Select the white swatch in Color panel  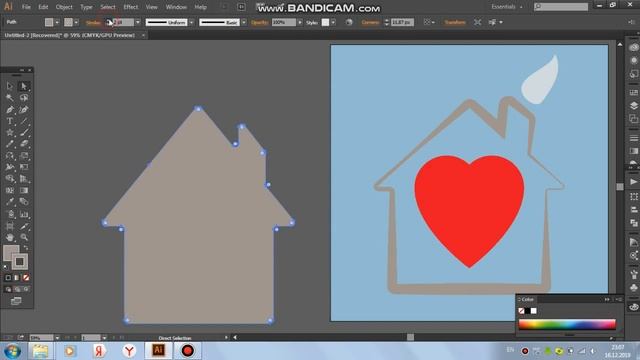tap(533, 311)
